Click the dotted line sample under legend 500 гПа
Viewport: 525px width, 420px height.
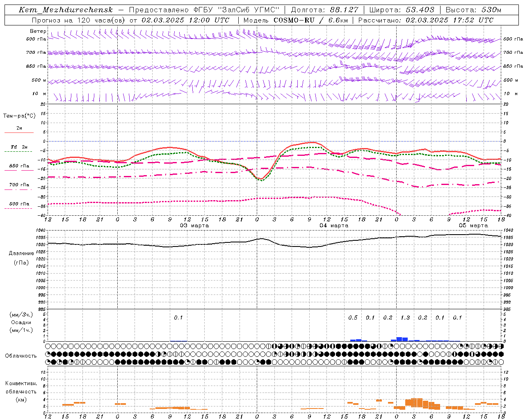click(18, 208)
